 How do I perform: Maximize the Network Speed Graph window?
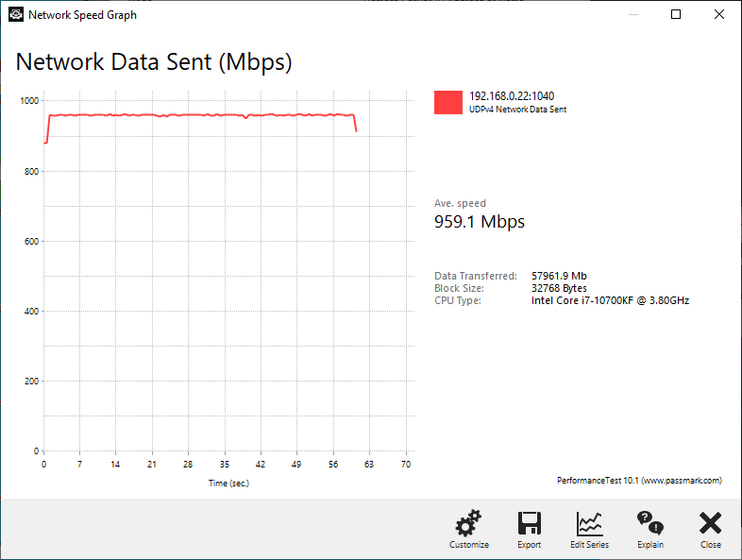[x=676, y=15]
